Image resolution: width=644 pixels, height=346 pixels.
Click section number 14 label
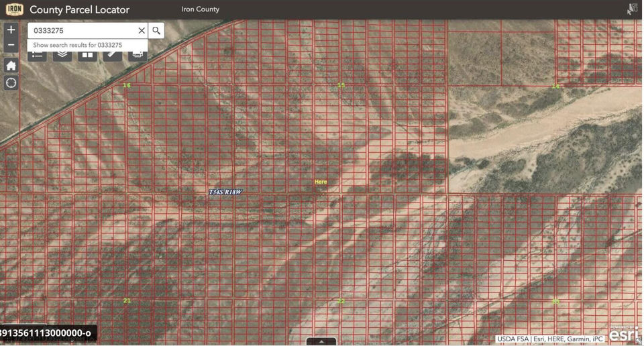(x=555, y=86)
